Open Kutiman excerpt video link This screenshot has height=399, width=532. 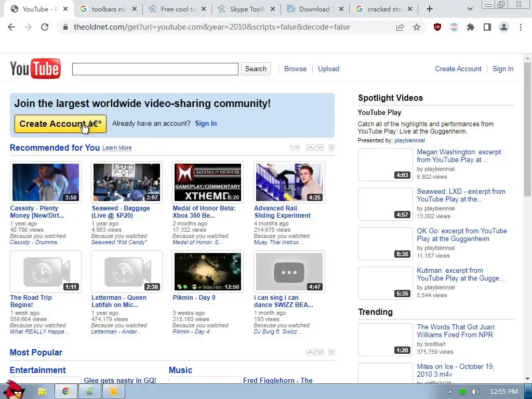pyautogui.click(x=460, y=274)
